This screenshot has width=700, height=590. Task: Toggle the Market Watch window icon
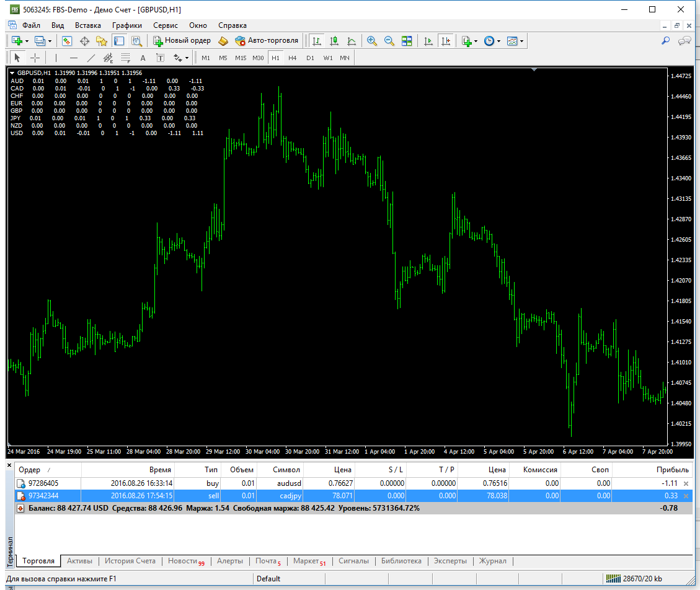click(67, 41)
